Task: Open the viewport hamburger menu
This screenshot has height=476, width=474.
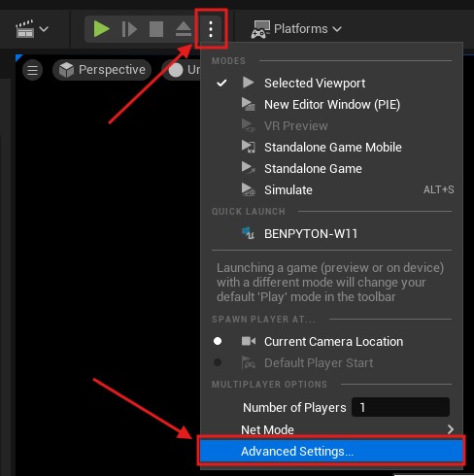Action: tap(32, 70)
